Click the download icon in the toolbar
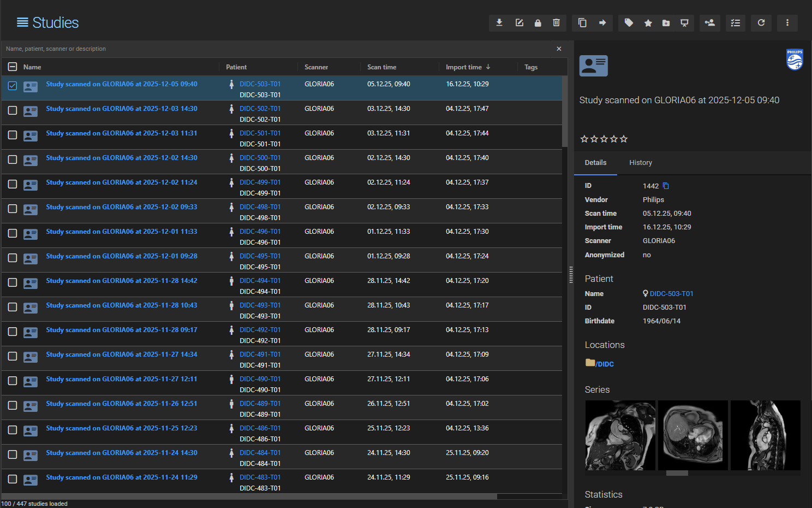This screenshot has height=508, width=812. coord(499,23)
